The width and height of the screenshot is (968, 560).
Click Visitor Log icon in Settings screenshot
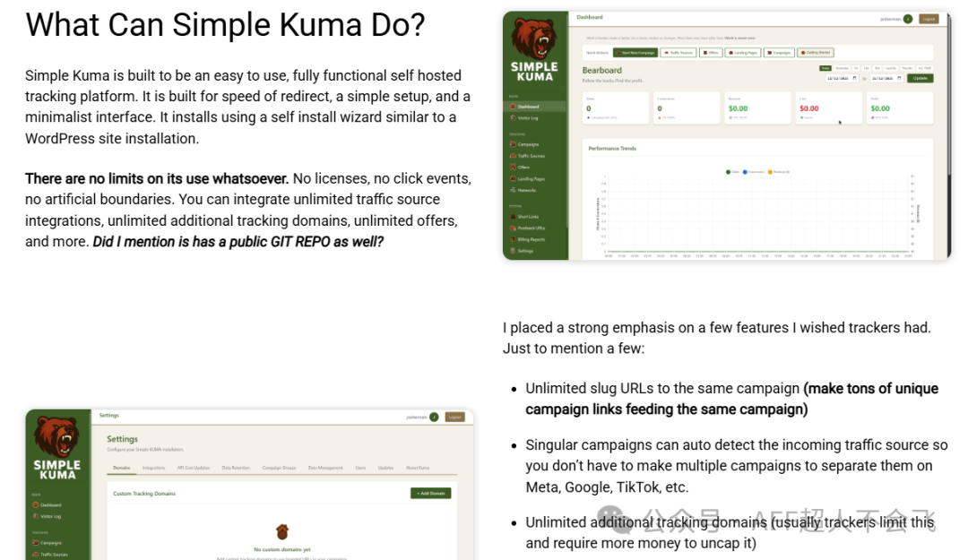[x=36, y=516]
